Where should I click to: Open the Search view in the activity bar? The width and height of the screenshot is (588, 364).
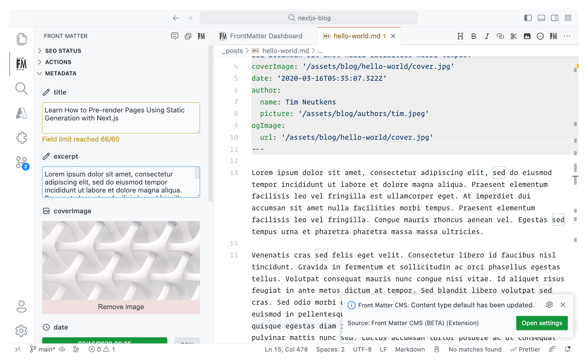click(x=21, y=89)
